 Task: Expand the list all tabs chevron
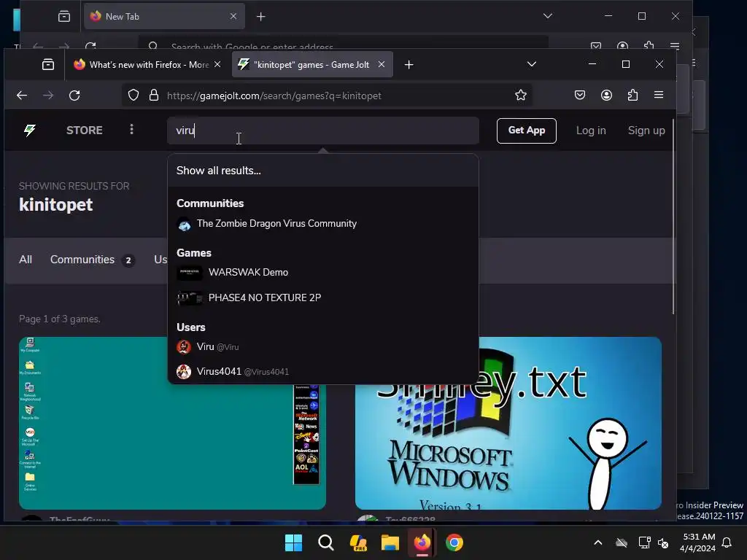click(532, 64)
